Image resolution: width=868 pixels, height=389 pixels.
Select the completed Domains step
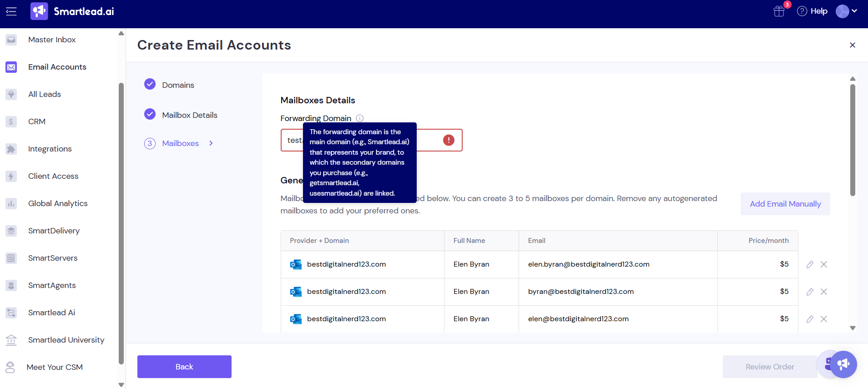tap(177, 85)
